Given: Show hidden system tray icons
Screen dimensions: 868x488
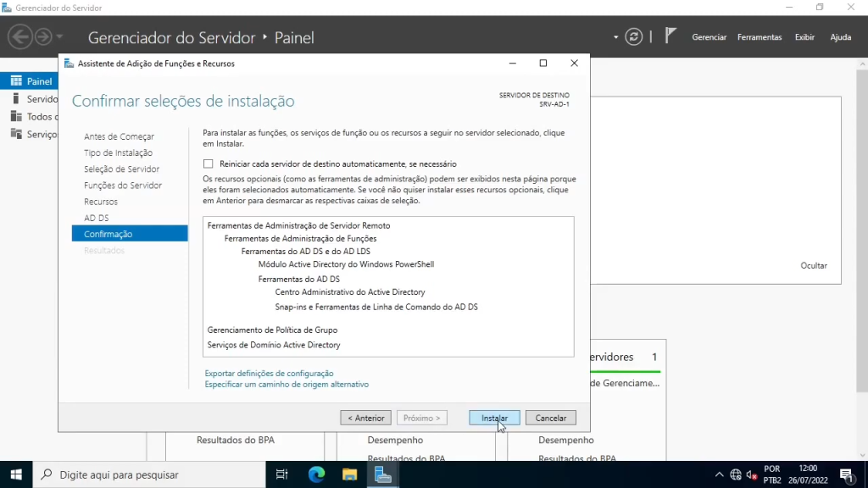Looking at the screenshot, I should (719, 474).
